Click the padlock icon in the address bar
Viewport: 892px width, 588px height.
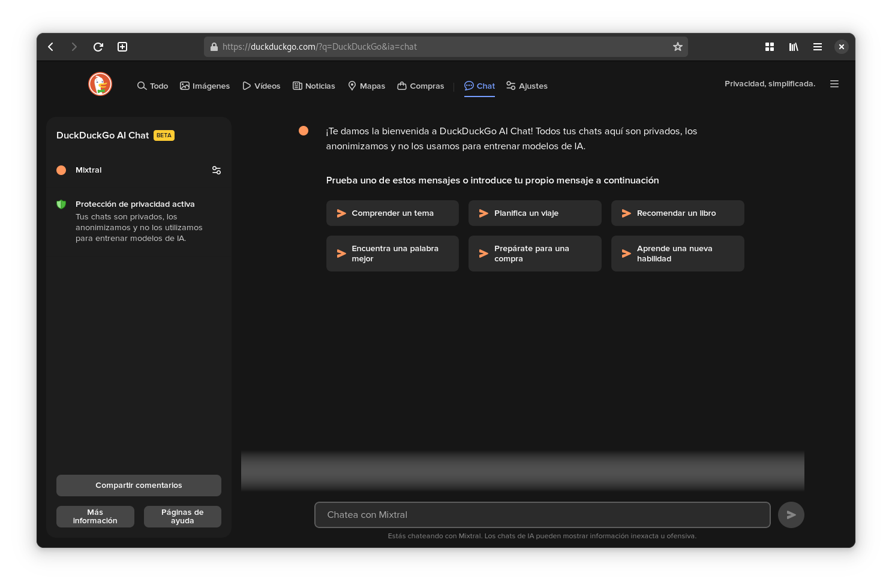214,47
